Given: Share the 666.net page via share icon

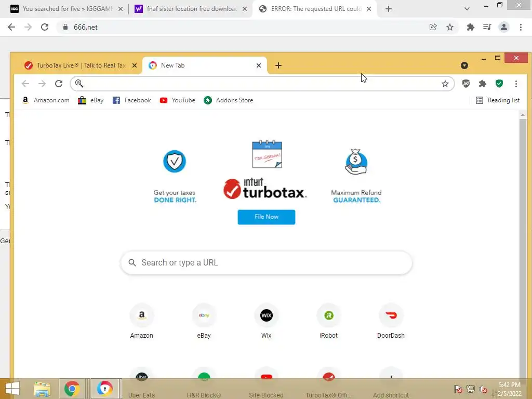Looking at the screenshot, I should (x=433, y=27).
